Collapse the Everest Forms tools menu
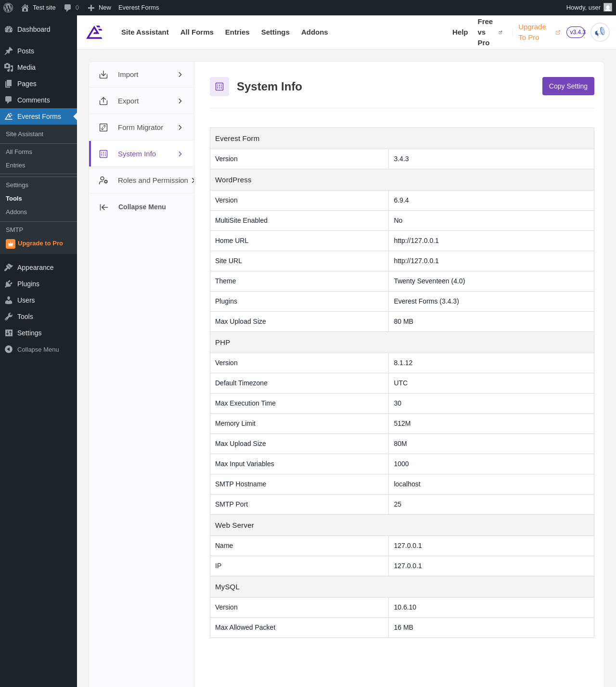Viewport: 616px width, 687px height. pos(133,207)
